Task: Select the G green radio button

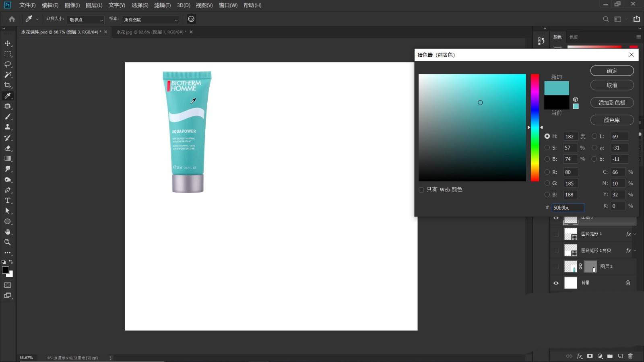Action: click(x=547, y=183)
